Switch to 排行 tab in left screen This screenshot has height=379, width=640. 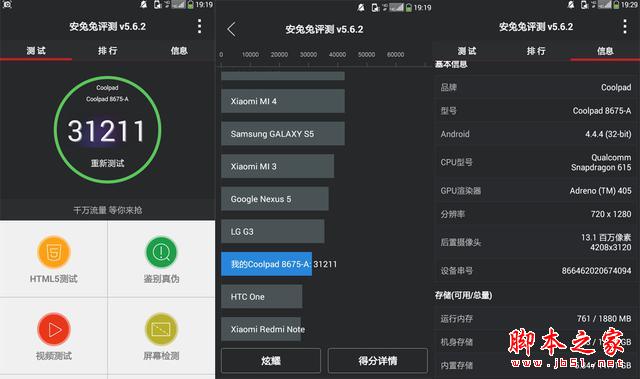tap(108, 51)
